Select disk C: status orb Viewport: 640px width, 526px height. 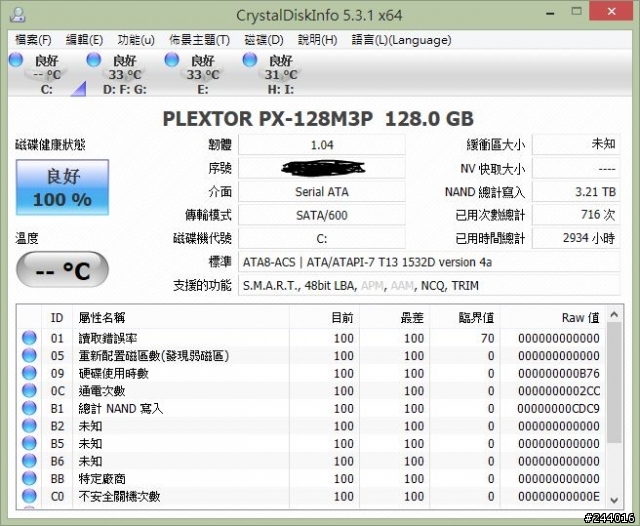pyautogui.click(x=16, y=60)
